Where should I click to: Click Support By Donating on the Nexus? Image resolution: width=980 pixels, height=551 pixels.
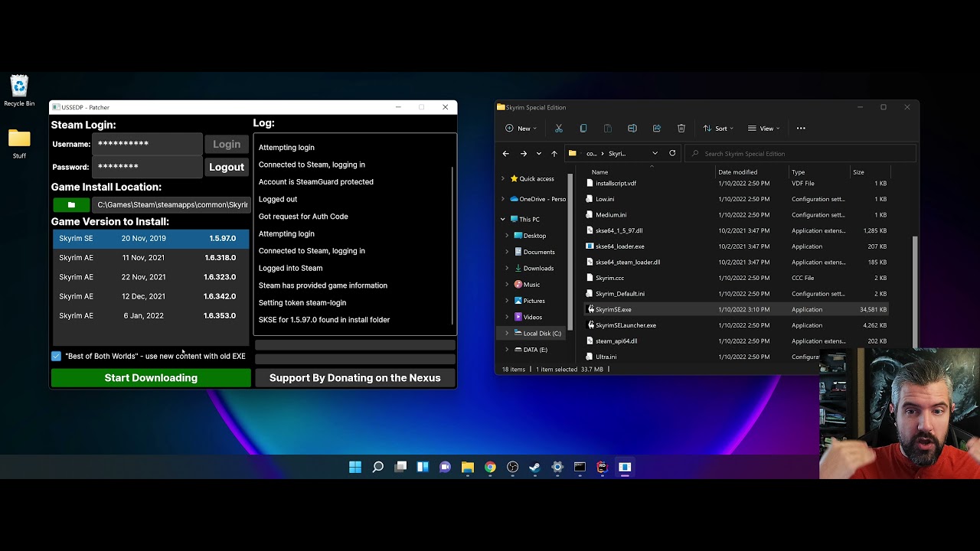(x=355, y=378)
